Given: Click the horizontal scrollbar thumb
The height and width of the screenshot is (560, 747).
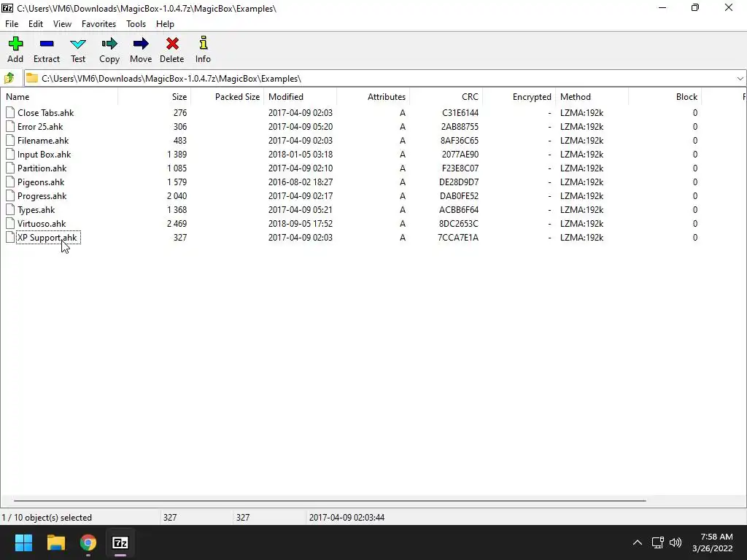Looking at the screenshot, I should tap(330, 500).
